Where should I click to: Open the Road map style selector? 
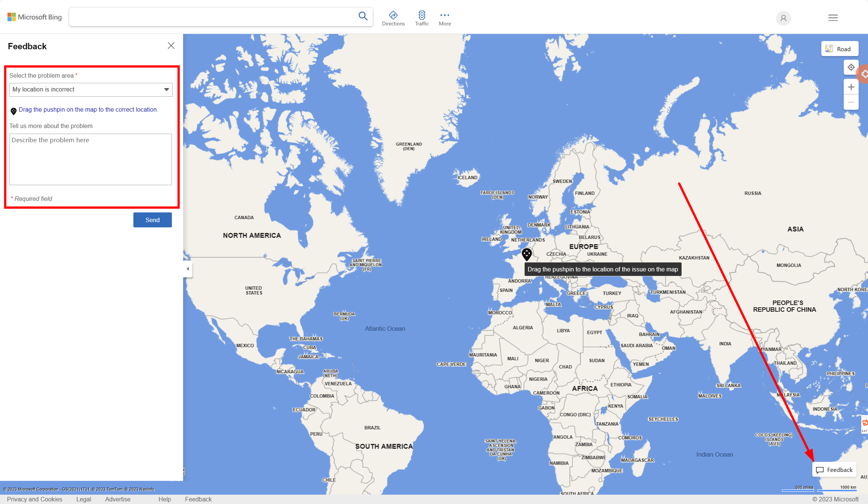tap(839, 49)
